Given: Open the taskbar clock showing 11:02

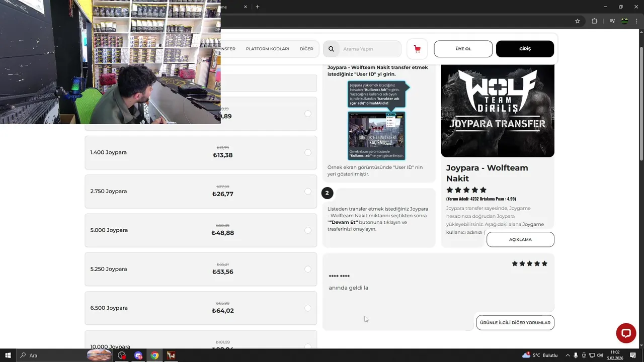Looking at the screenshot, I should [x=615, y=355].
